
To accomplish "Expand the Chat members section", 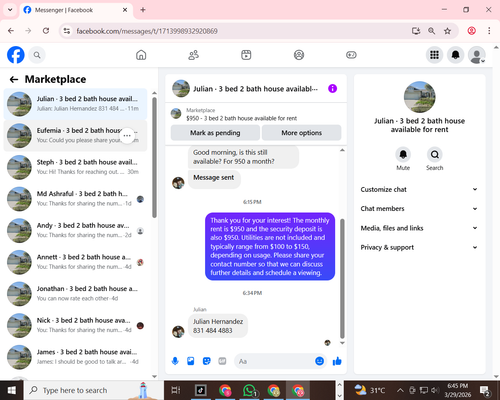I will 419,209.
